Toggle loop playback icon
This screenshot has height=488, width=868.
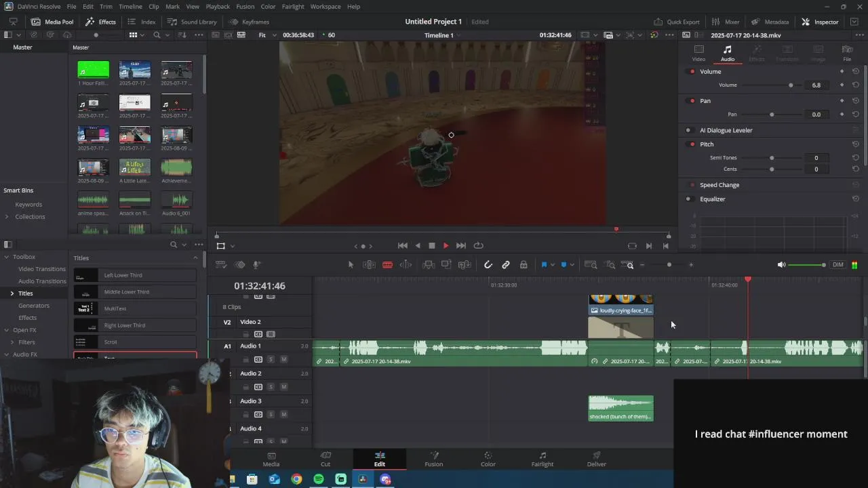click(x=478, y=246)
